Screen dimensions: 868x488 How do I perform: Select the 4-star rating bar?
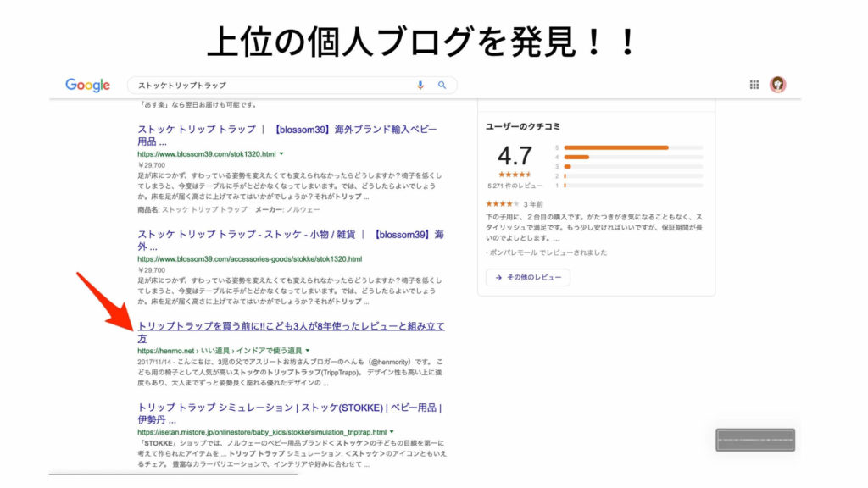click(632, 157)
